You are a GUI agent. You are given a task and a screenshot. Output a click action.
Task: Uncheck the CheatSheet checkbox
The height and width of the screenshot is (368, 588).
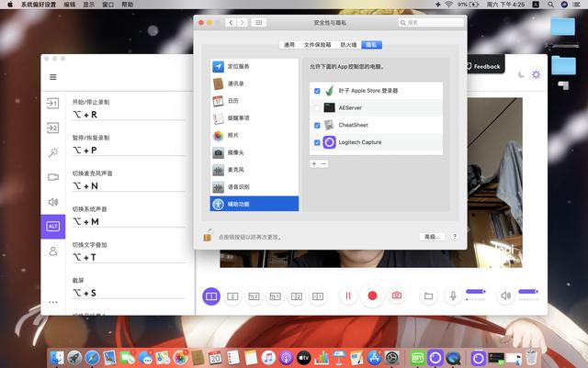pyautogui.click(x=317, y=125)
